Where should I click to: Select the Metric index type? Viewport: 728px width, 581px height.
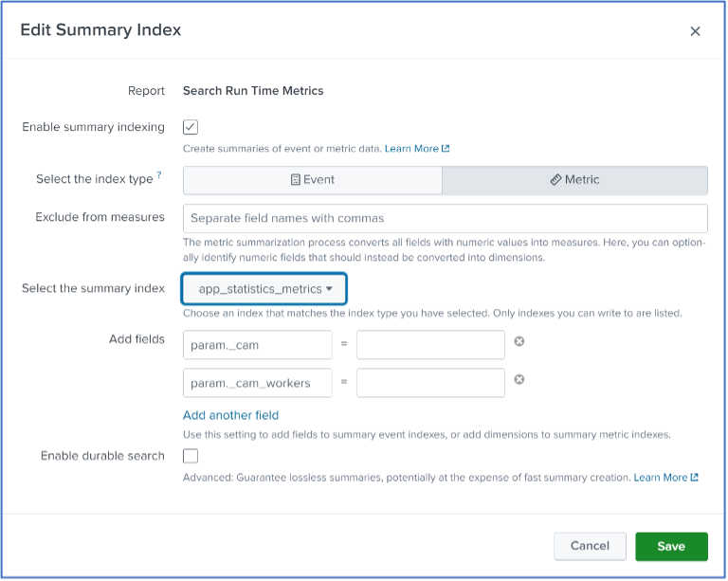(574, 180)
